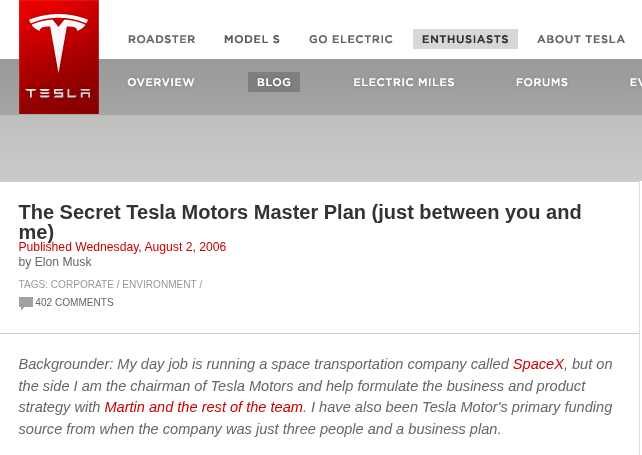Follow the SpaceX hyperlink
Screen dimensions: 642x455
538,364
